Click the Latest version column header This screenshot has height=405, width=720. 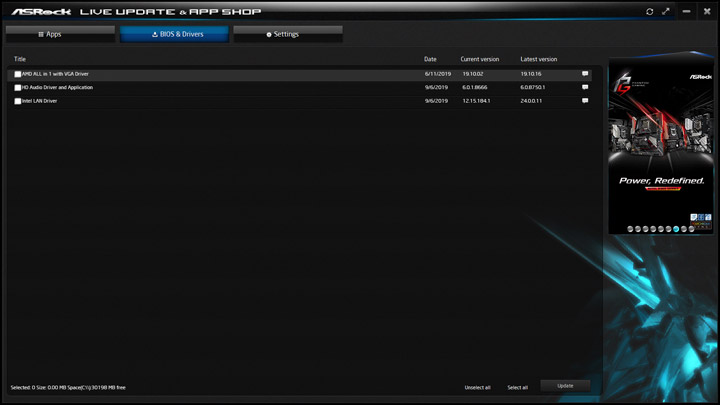click(x=539, y=59)
